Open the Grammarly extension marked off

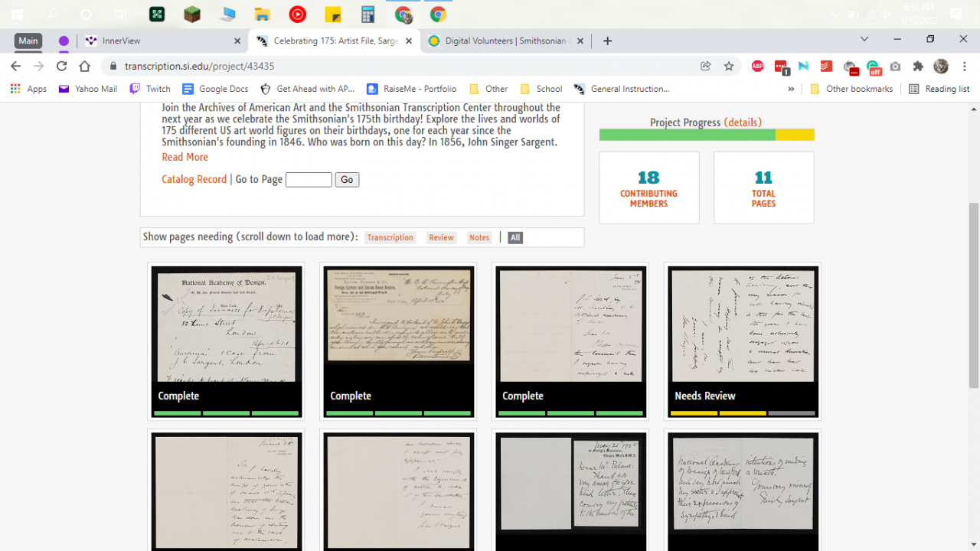coord(874,67)
